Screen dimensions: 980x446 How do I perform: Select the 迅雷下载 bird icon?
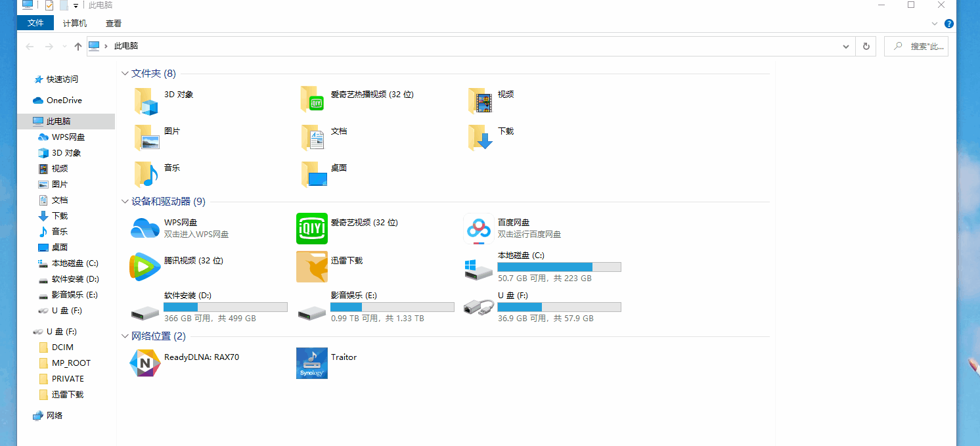click(x=312, y=267)
